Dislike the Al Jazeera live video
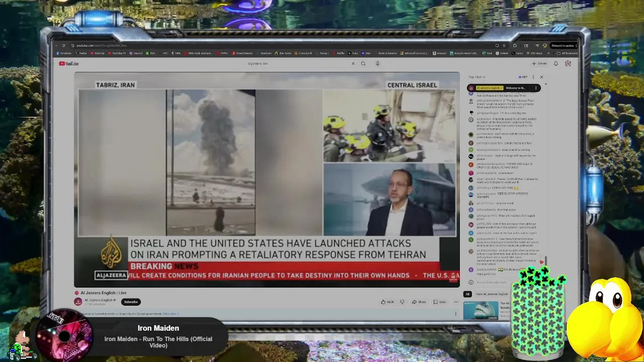The height and width of the screenshot is (362, 644). point(403,302)
